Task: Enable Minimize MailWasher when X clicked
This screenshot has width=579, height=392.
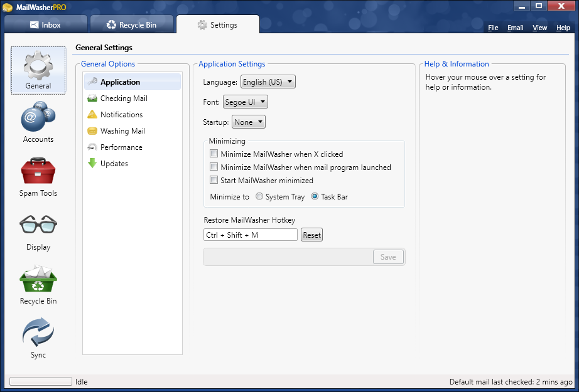Action: tap(214, 154)
